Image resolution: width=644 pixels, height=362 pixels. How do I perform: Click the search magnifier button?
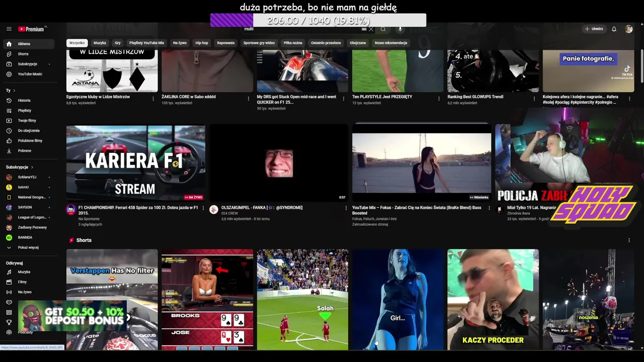click(383, 29)
